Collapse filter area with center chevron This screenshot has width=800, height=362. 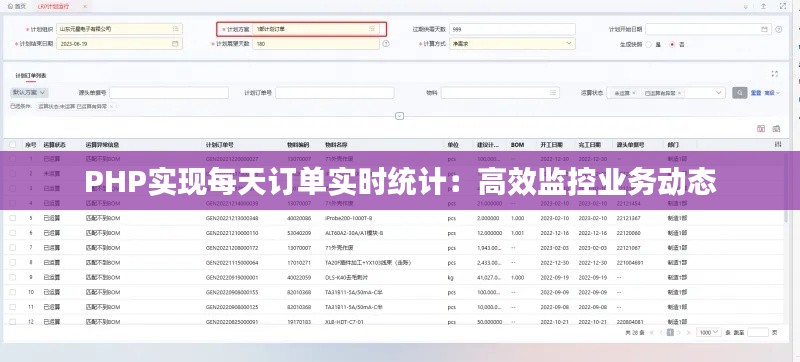(x=399, y=116)
